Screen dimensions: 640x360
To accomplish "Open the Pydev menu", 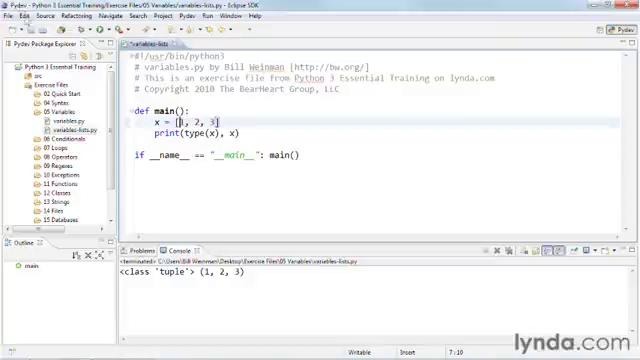I will point(187,16).
